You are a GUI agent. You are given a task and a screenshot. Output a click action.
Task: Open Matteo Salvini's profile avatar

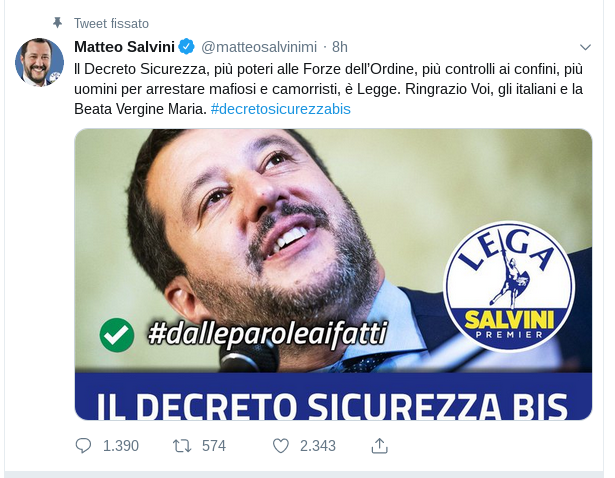click(39, 62)
